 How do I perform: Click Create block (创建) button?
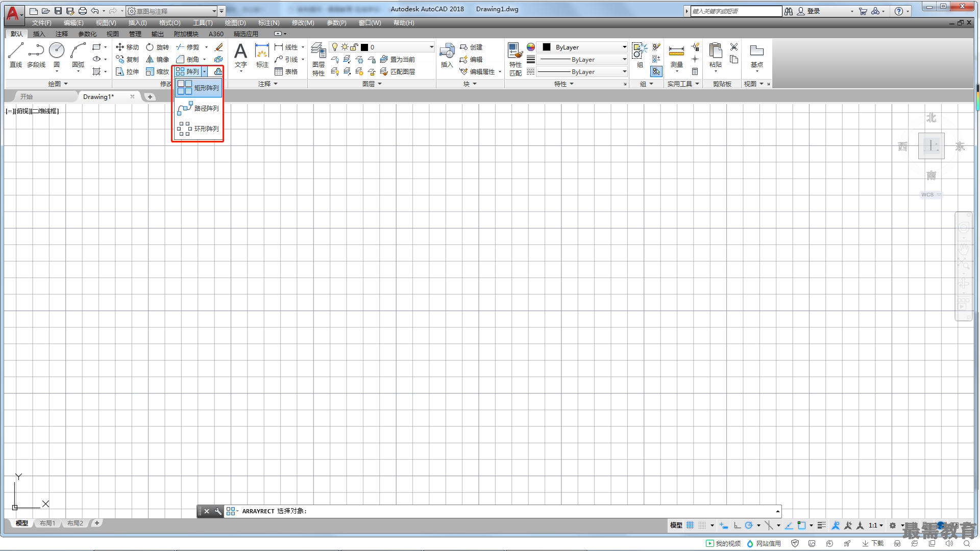[x=471, y=47]
